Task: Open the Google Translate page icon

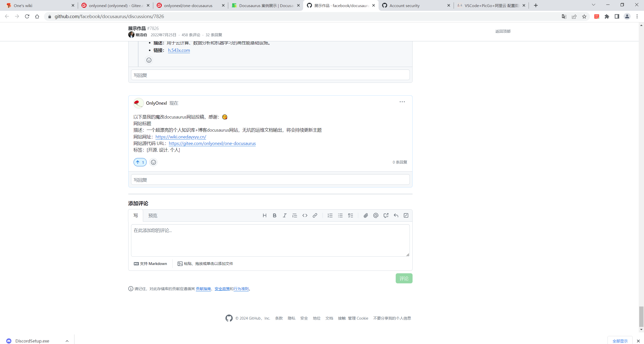Action: pos(564,17)
